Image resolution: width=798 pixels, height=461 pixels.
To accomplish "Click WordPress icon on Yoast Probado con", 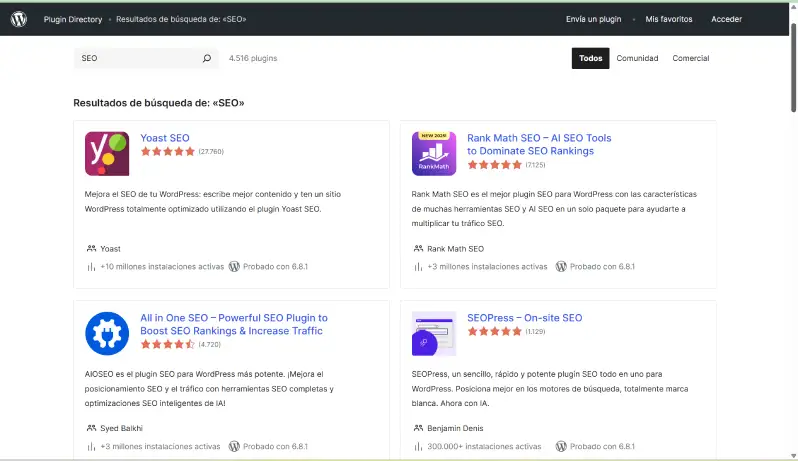I will point(234,267).
